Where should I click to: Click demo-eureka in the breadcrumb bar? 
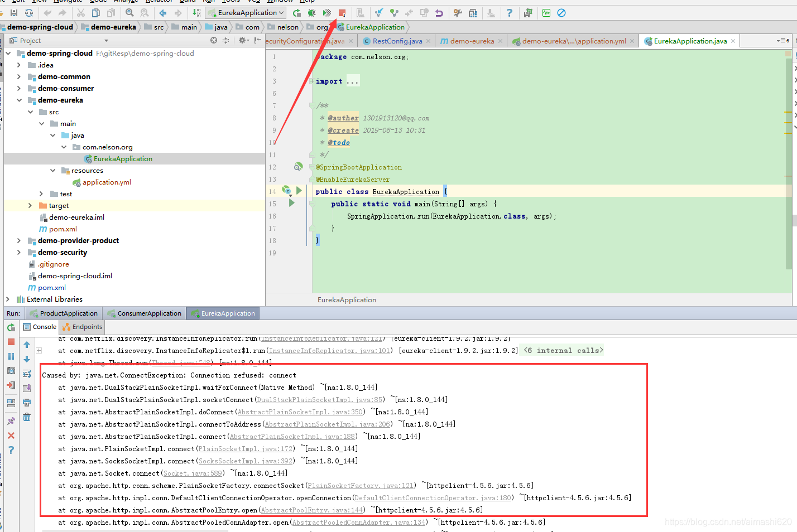point(108,27)
